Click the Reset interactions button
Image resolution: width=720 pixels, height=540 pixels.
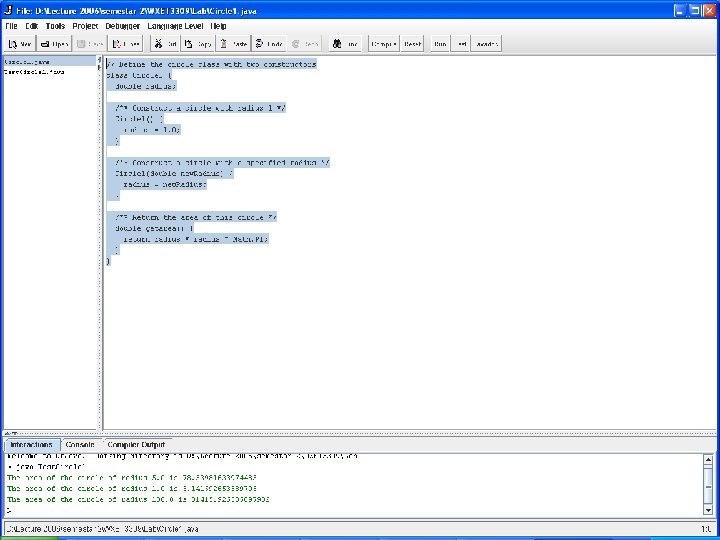pyautogui.click(x=412, y=44)
